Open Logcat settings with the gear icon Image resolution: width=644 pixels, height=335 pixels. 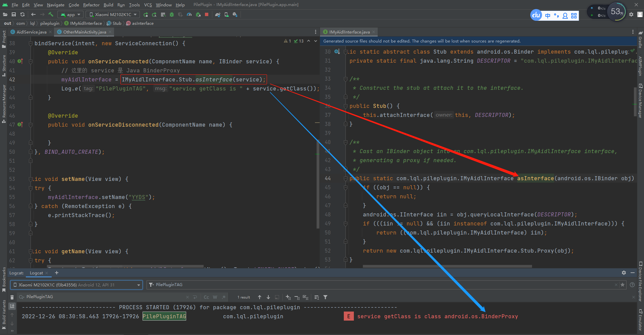(624, 273)
